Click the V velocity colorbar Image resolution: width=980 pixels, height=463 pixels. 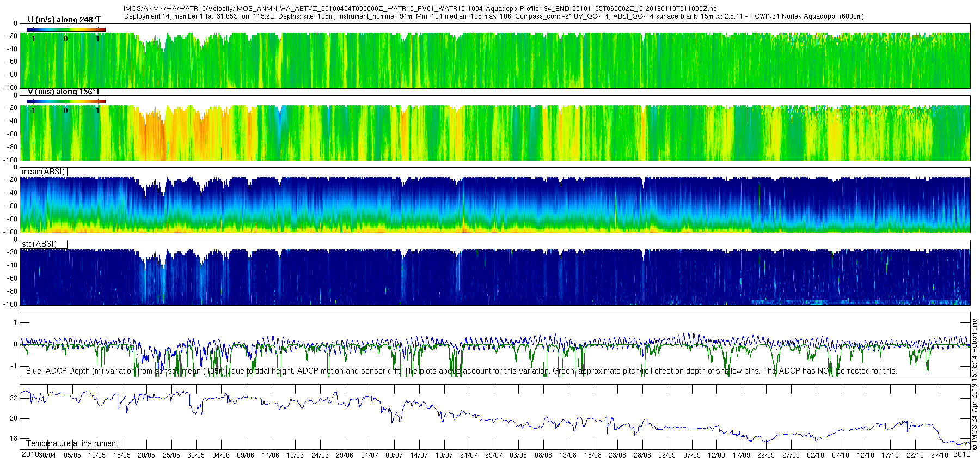tap(66, 101)
